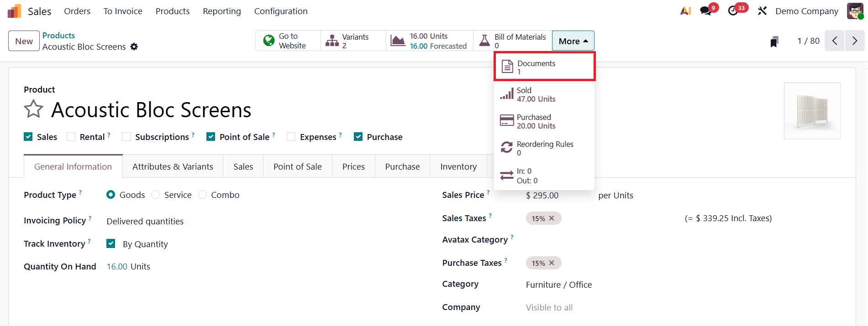The width and height of the screenshot is (868, 326).
Task: Open the Configuration menu
Action: 281,11
